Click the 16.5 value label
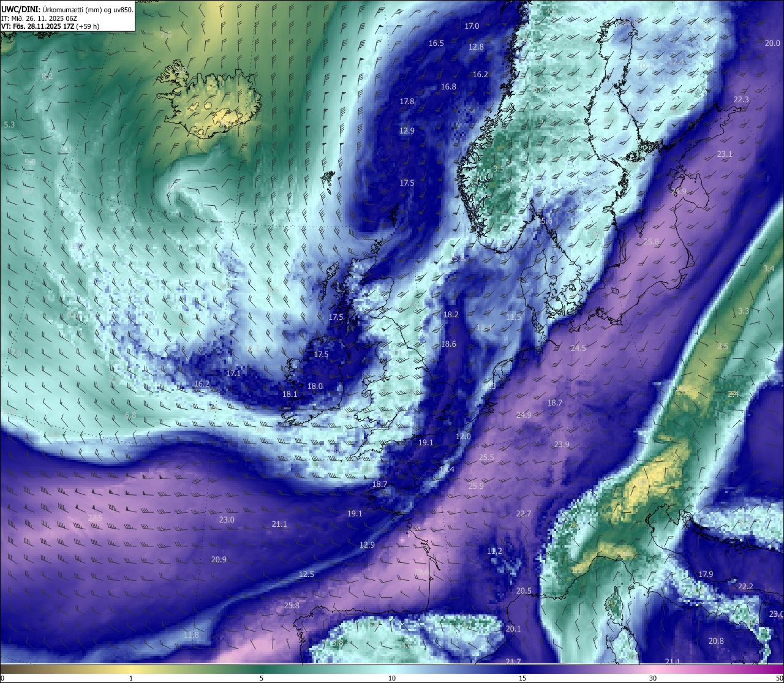 pos(436,43)
